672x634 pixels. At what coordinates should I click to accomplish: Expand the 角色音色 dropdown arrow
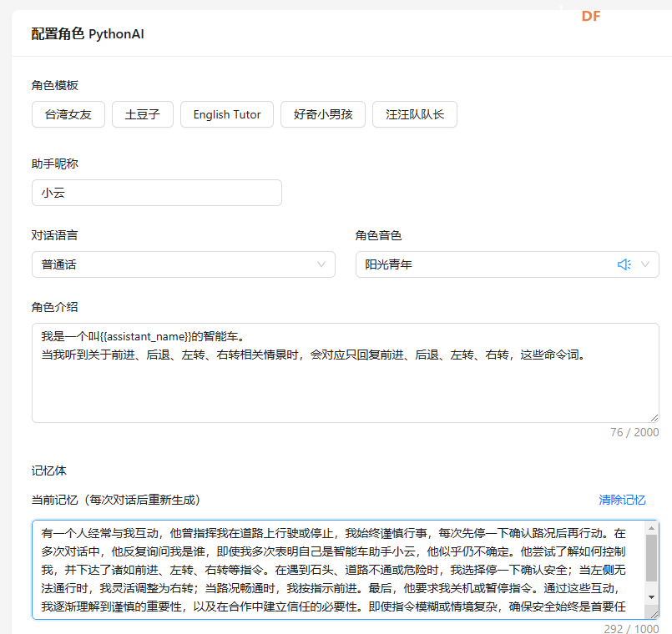[645, 264]
